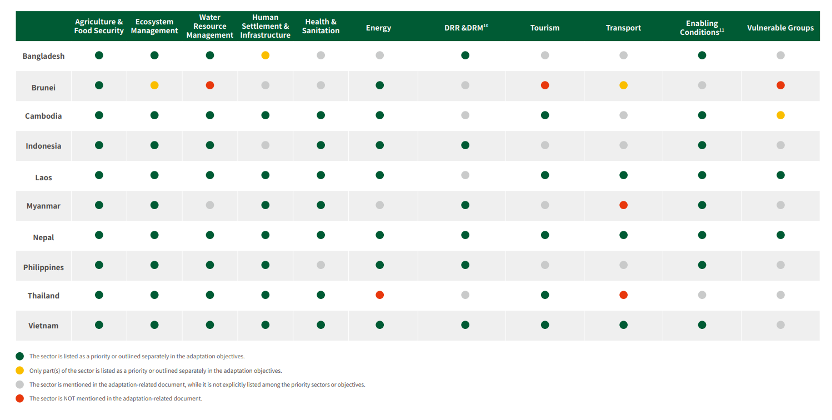The width and height of the screenshot is (832, 420).
Task: Click Indonesia's gray Human Settlement dot
Action: [x=265, y=145]
